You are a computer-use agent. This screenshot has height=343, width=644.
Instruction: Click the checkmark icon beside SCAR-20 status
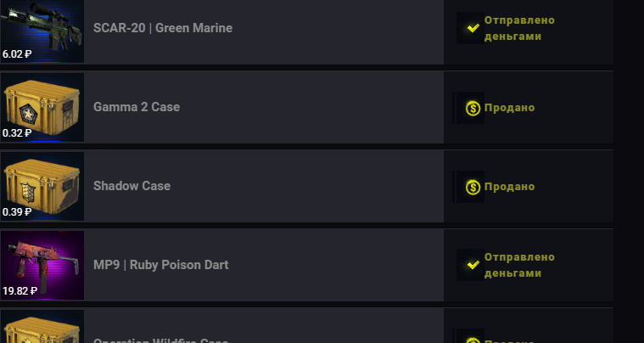[x=473, y=28]
